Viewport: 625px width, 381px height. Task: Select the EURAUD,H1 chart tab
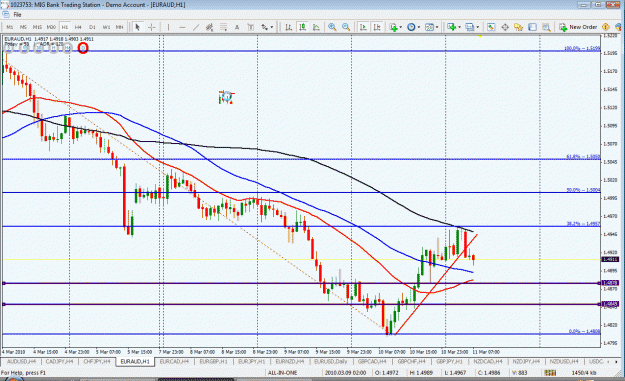pos(135,361)
